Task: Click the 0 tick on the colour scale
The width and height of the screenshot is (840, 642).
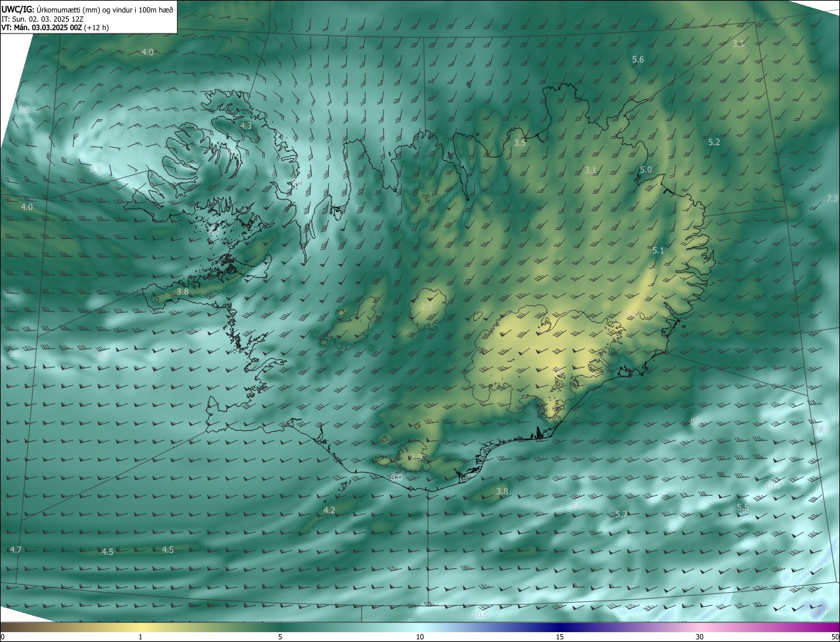Action: click(3, 637)
